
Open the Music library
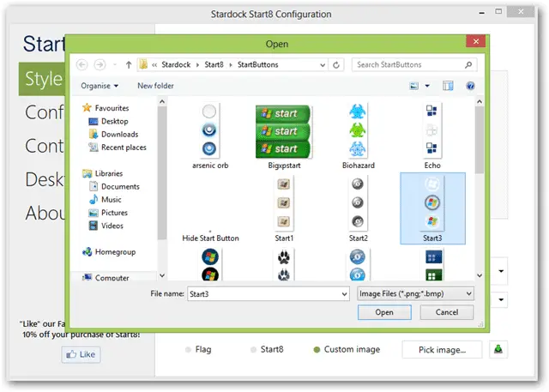tap(105, 200)
